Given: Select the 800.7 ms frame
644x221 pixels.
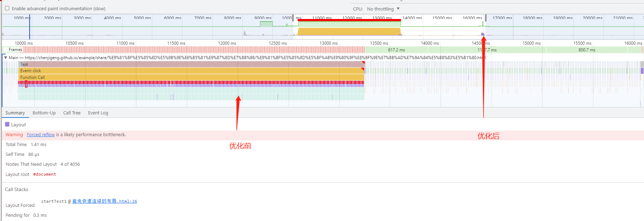Looking at the screenshot, I should point(587,50).
